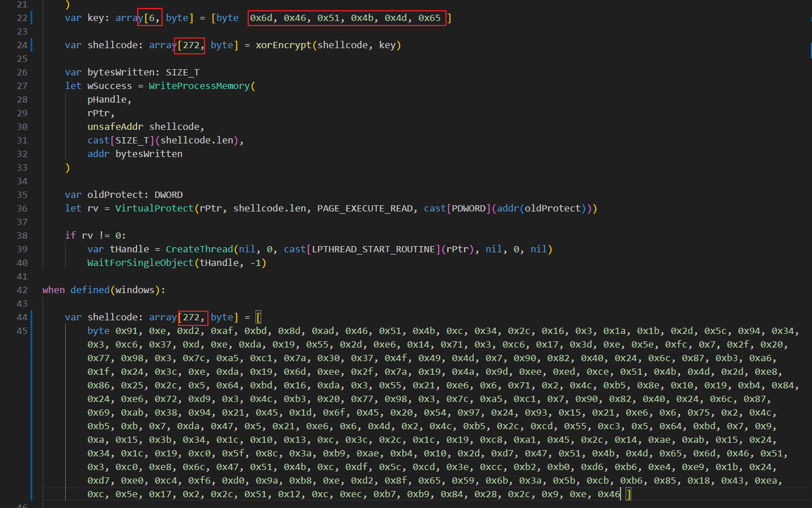Click the 'when' keyword on line 42
Image resolution: width=812 pixels, height=508 pixels.
tap(53, 290)
